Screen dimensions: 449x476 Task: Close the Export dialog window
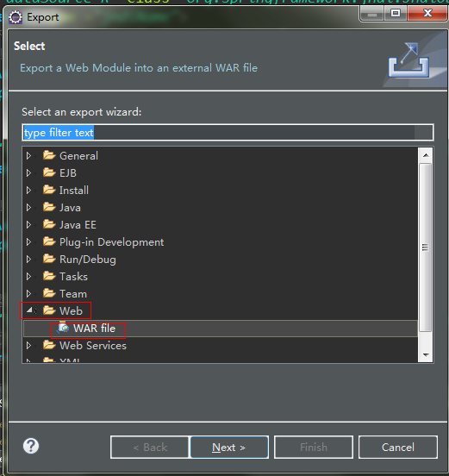[x=427, y=13]
